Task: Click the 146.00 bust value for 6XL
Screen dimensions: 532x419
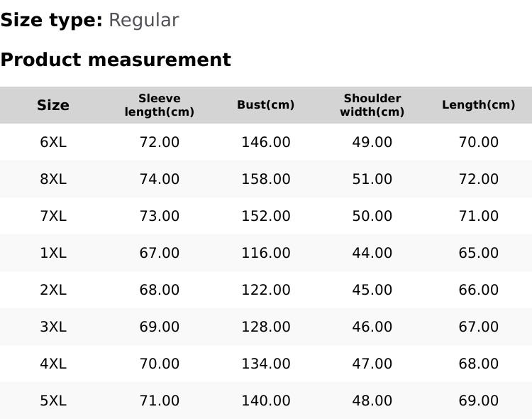Action: tap(266, 142)
